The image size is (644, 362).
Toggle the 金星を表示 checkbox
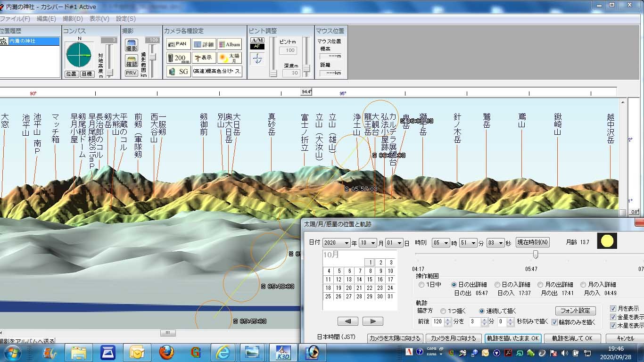pyautogui.click(x=613, y=317)
